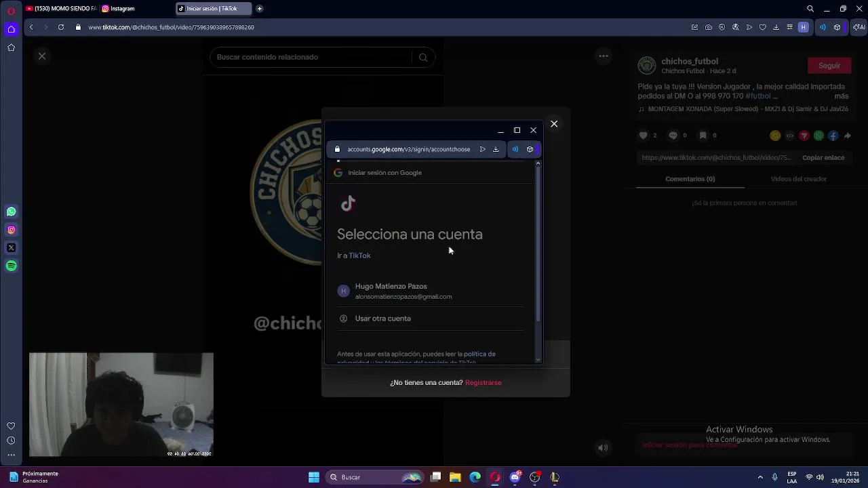Image resolution: width=868 pixels, height=488 pixels.
Task: Open the Opera AI assistant button
Action: (x=859, y=27)
